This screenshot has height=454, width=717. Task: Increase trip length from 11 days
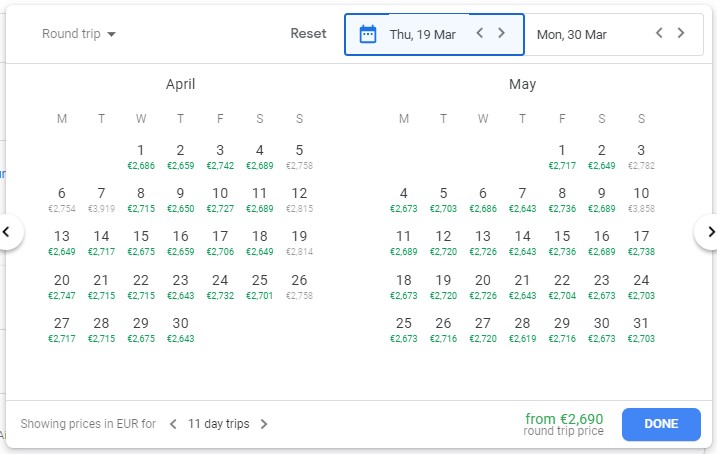point(264,424)
